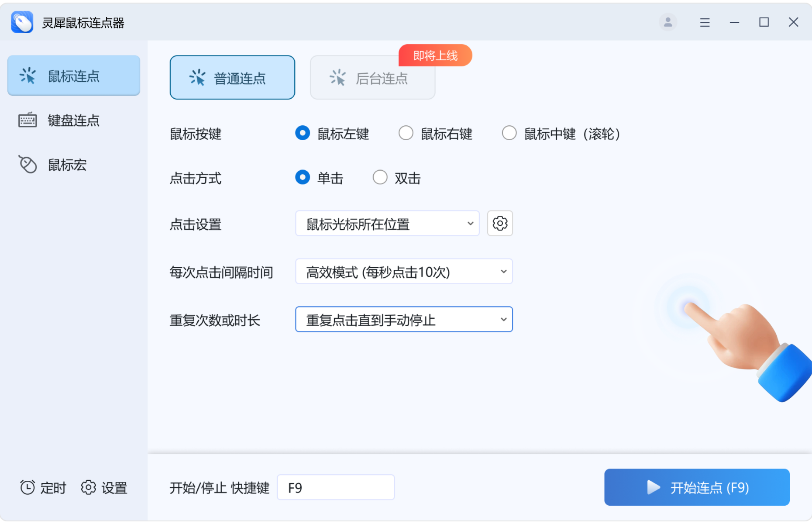Select 鼠标连点 in the left sidebar
The image size is (812, 524).
click(73, 76)
